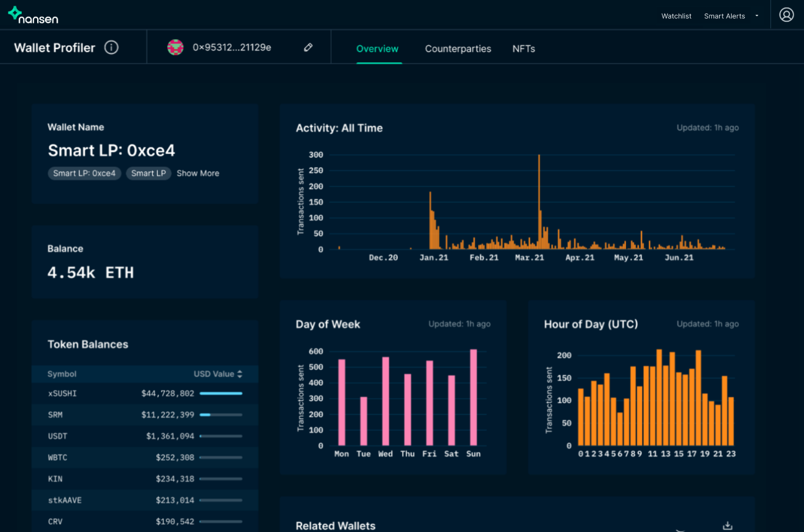Open the user account profile icon
This screenshot has height=532, width=804.
786,15
